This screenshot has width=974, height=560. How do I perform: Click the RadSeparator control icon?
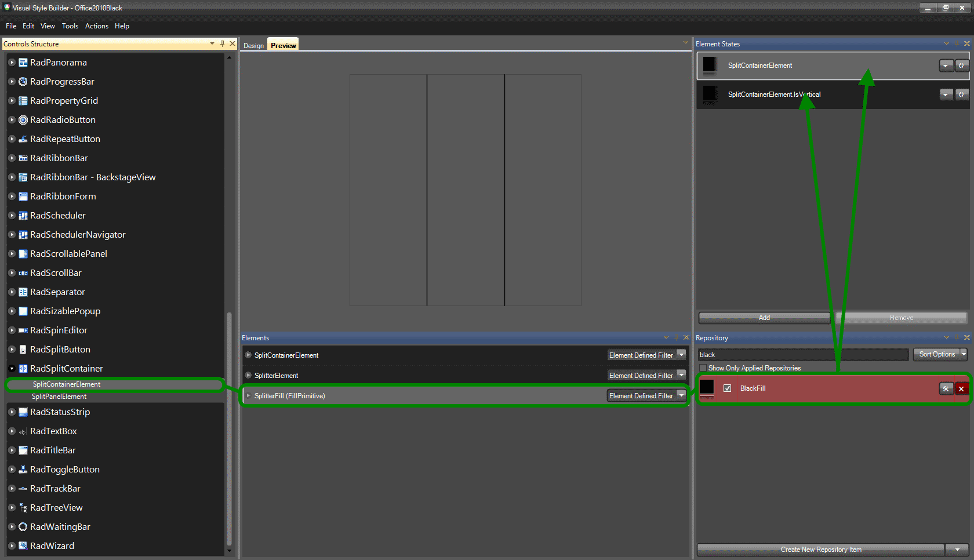coord(23,292)
